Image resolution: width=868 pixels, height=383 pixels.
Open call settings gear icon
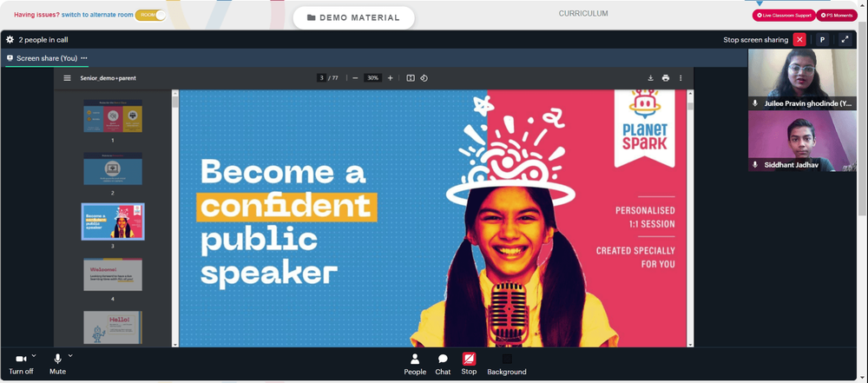(x=10, y=40)
